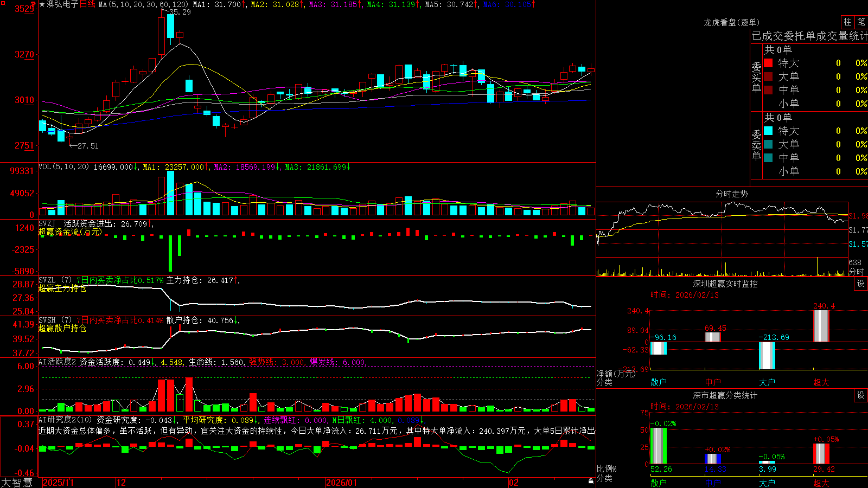The image size is (868, 488).
Task: Click the cyan 特大 sell-order legend square
Action: coord(768,131)
